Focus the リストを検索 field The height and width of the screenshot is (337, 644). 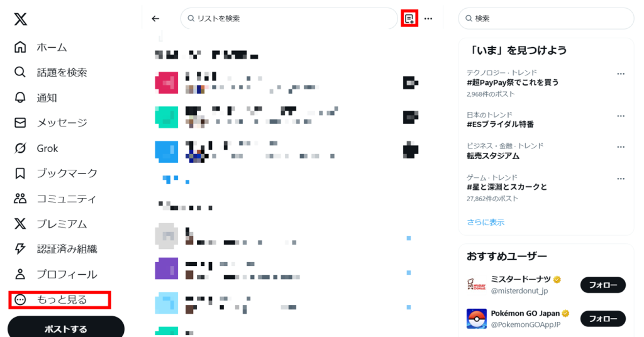pos(289,18)
